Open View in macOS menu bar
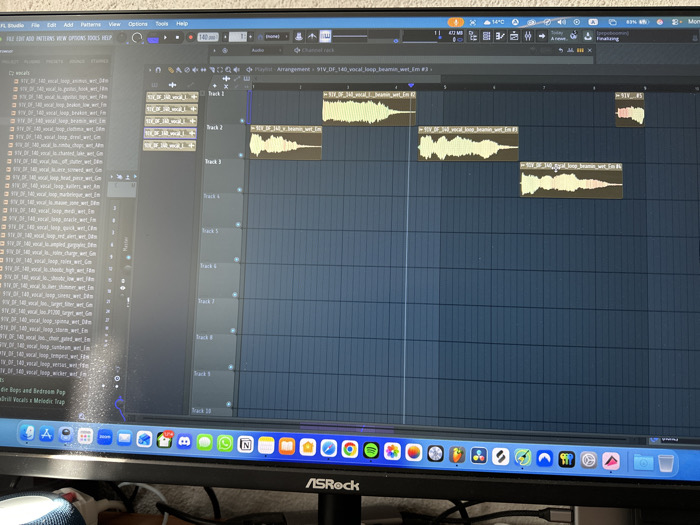 [x=115, y=24]
